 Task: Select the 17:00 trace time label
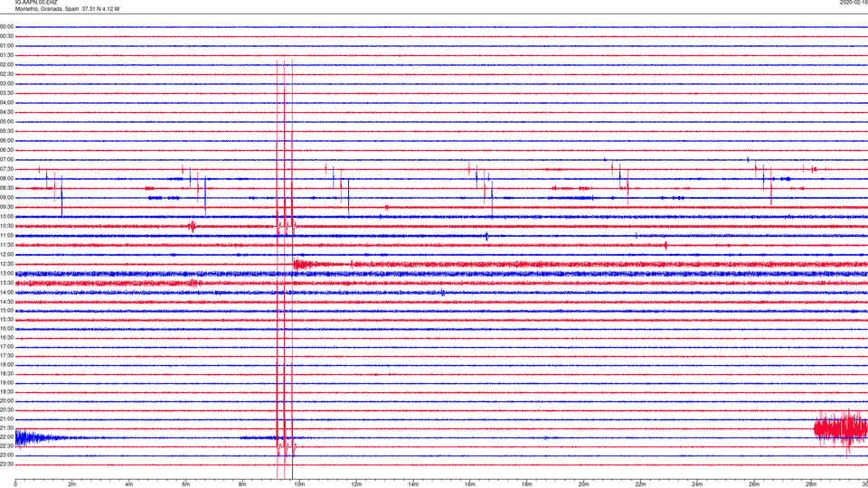pos(6,347)
